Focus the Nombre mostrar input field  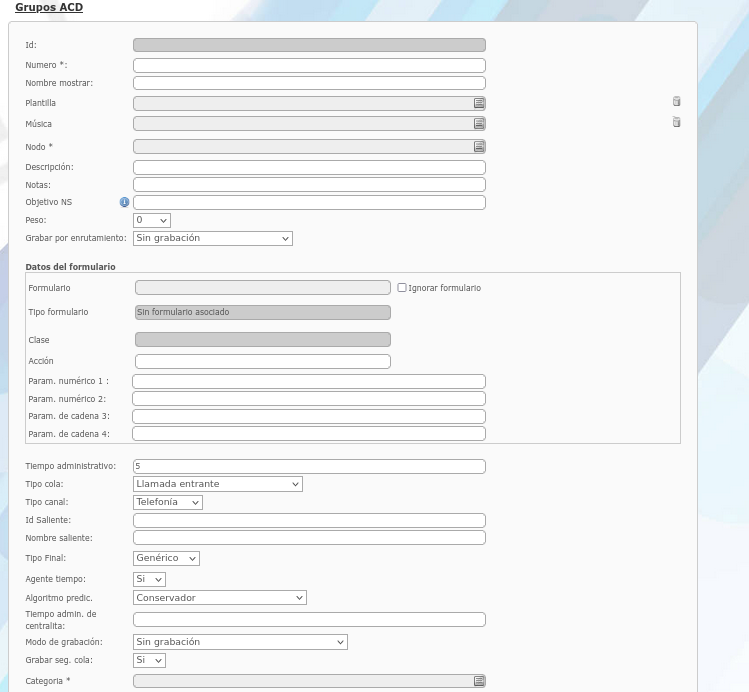(x=309, y=83)
